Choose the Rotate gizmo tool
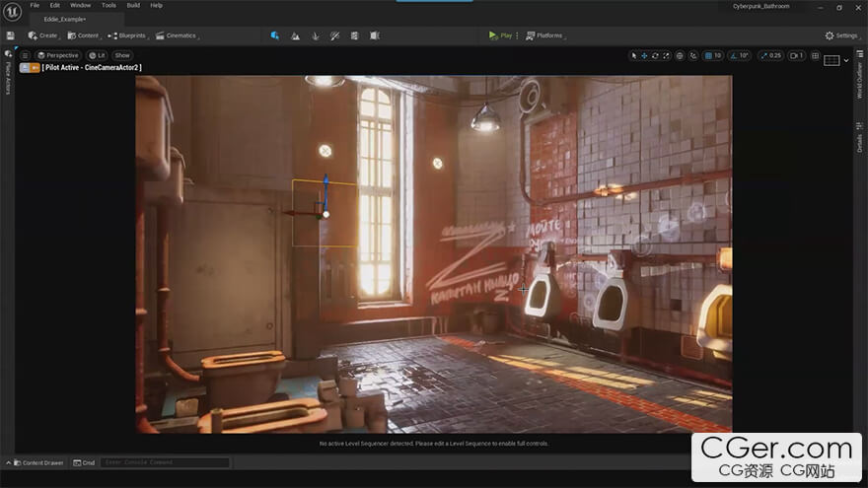This screenshot has width=868, height=488. (x=655, y=56)
